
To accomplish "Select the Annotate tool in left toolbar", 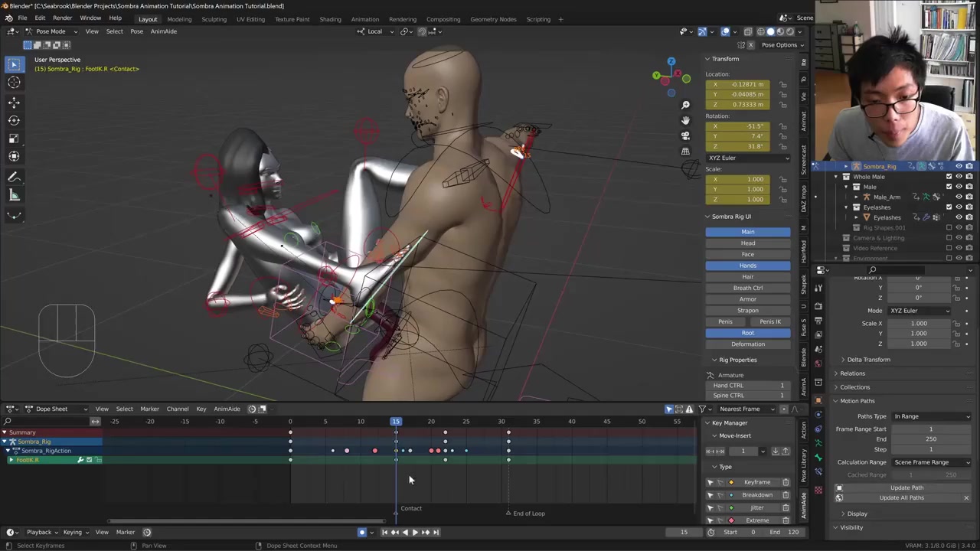I will [x=14, y=177].
